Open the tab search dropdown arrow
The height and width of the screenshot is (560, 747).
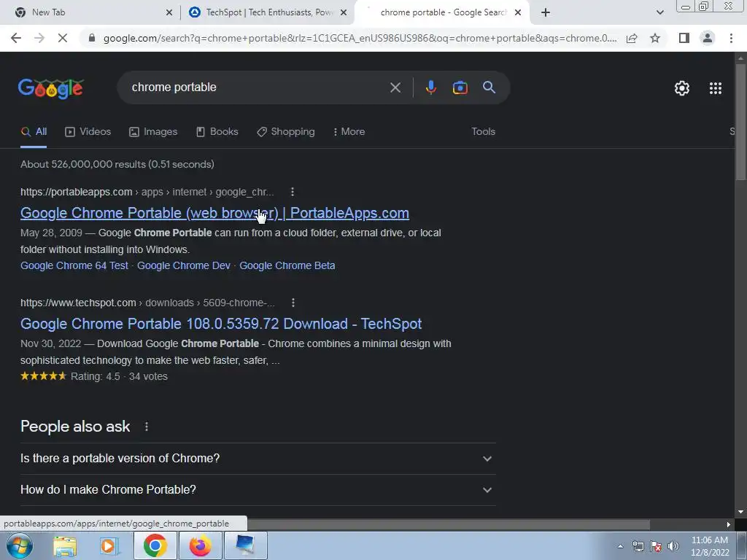659,12
